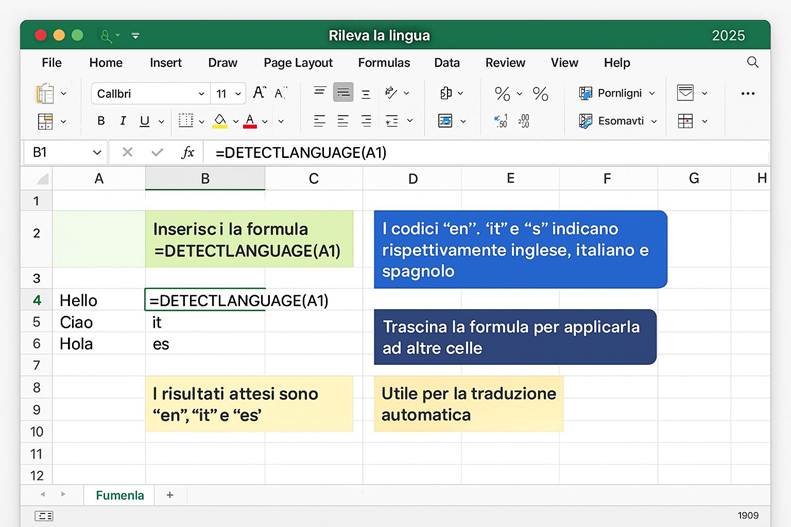Screen dimensions: 791x527
Task: Click the Decrease Font Size icon
Action: coord(280,93)
